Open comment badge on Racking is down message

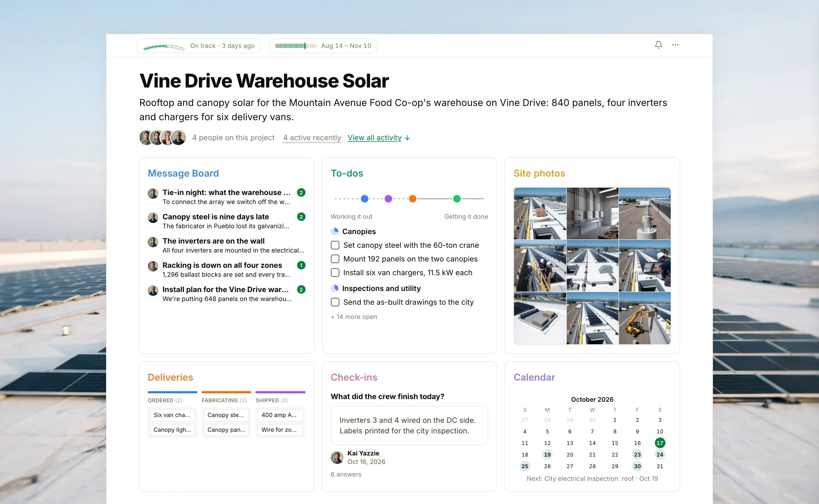tap(301, 265)
